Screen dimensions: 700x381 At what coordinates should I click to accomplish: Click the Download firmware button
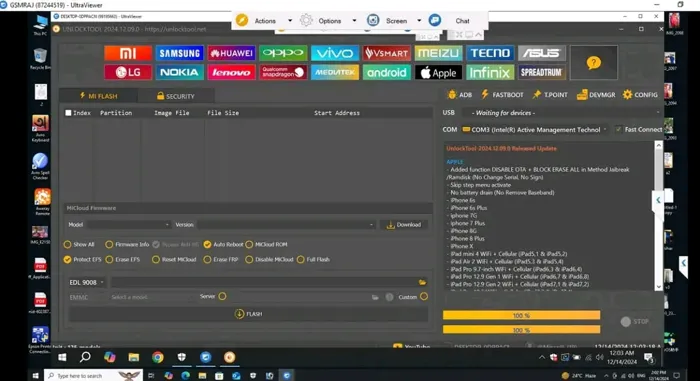click(404, 225)
